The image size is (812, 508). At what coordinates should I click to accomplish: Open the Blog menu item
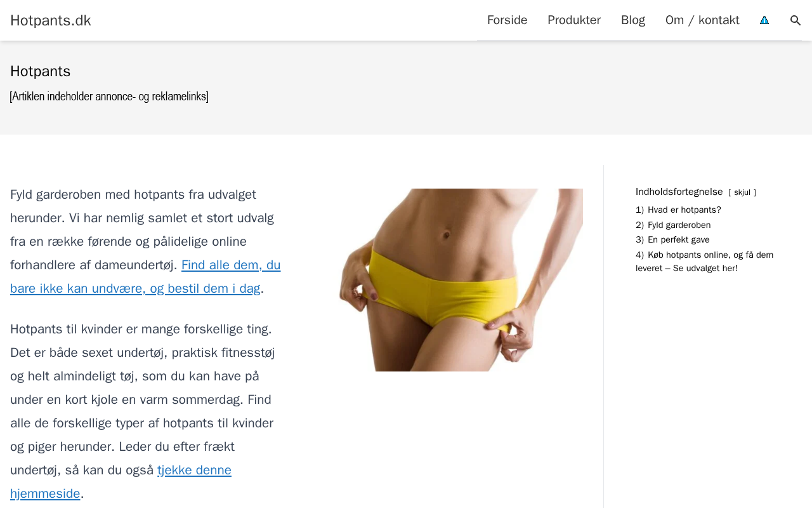click(x=633, y=20)
